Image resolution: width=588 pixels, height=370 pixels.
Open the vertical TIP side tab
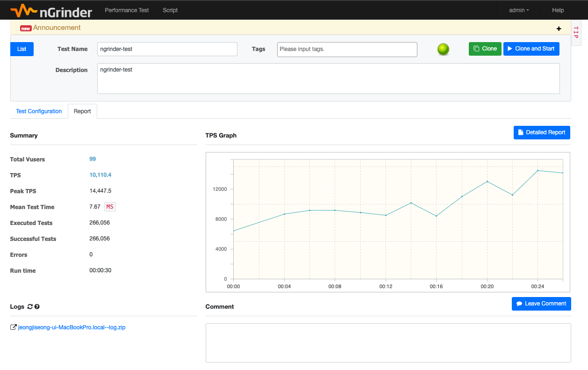tap(576, 32)
